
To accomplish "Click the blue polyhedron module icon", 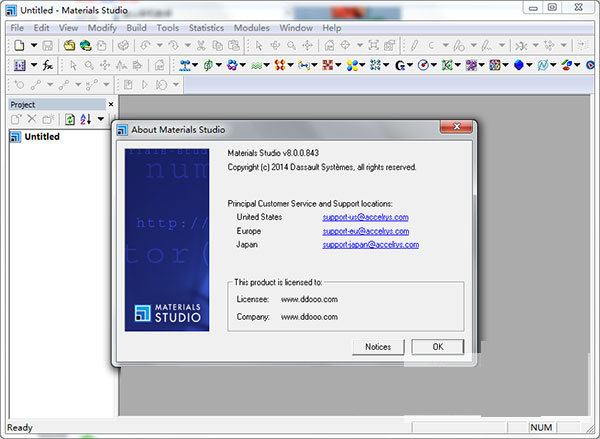I will coord(518,65).
